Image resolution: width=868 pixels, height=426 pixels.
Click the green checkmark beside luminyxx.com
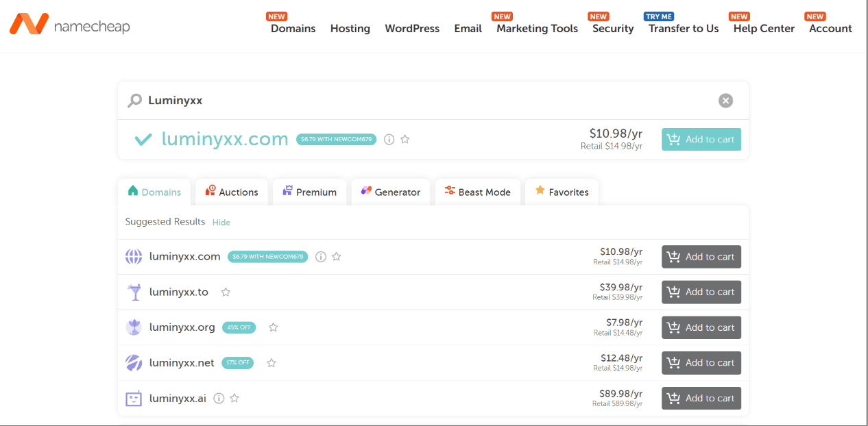(x=143, y=139)
